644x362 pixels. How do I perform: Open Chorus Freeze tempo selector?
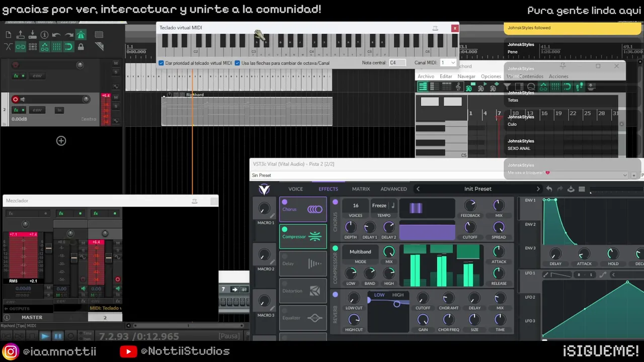pyautogui.click(x=384, y=206)
